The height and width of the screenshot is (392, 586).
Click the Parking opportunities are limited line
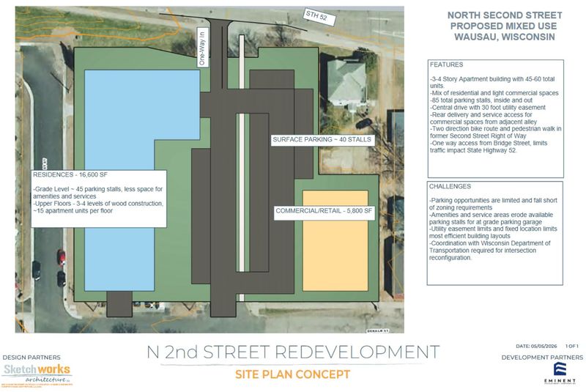click(493, 204)
